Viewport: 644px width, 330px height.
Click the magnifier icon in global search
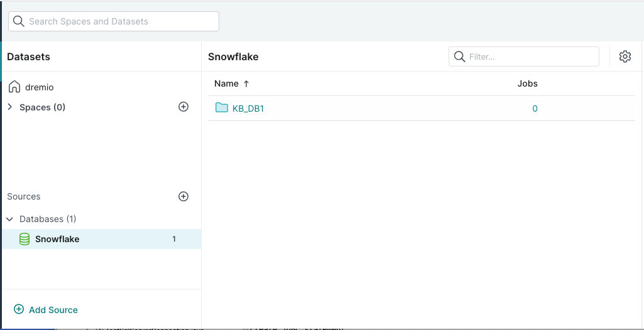(19, 21)
